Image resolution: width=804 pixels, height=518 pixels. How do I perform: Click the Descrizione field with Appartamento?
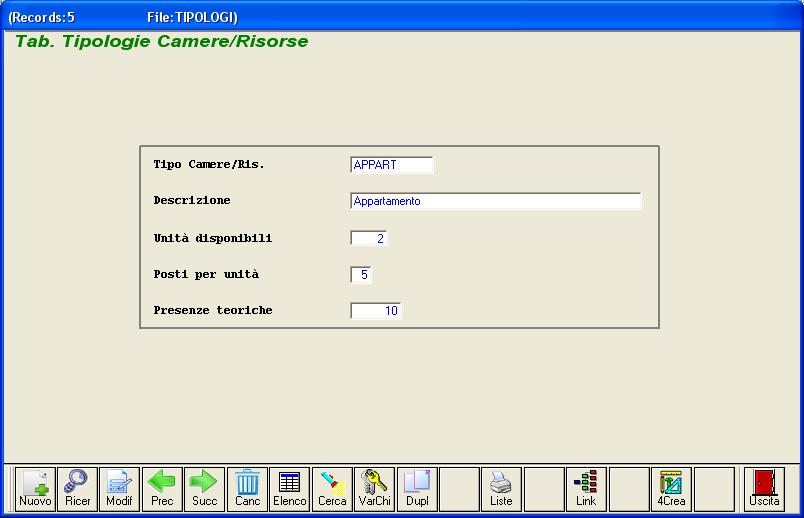click(x=495, y=201)
